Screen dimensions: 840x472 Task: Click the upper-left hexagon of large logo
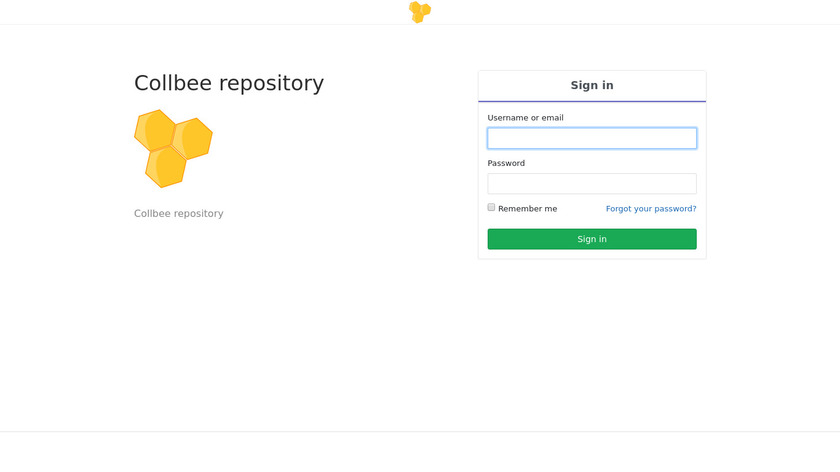[154, 130]
